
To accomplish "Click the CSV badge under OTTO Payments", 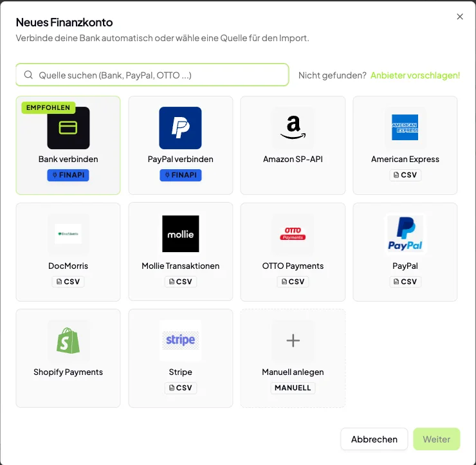I will 293,282.
